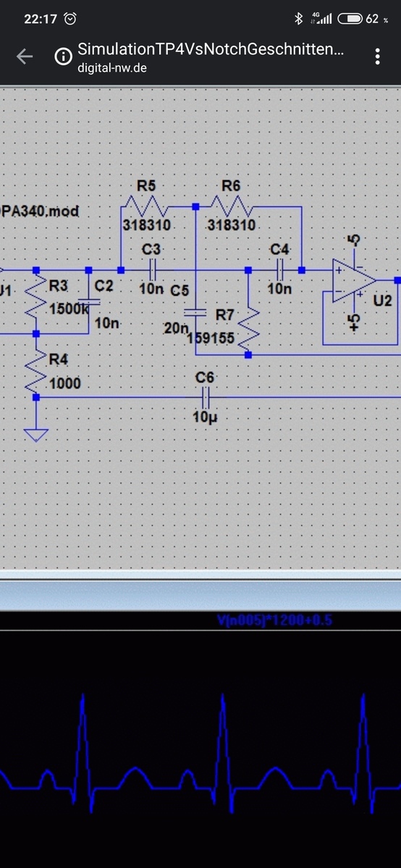Click C3 value 10n
401x868 pixels.
[x=151, y=289]
